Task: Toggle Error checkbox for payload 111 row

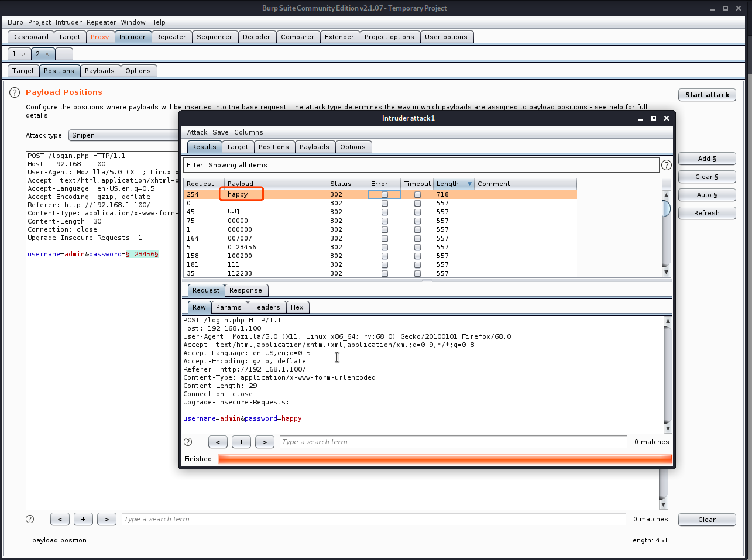Action: point(384,265)
